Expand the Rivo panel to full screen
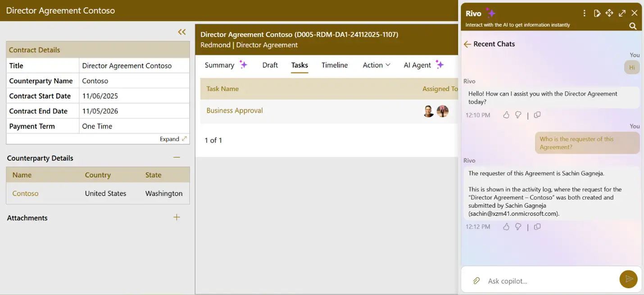The height and width of the screenshot is (295, 644). point(622,13)
